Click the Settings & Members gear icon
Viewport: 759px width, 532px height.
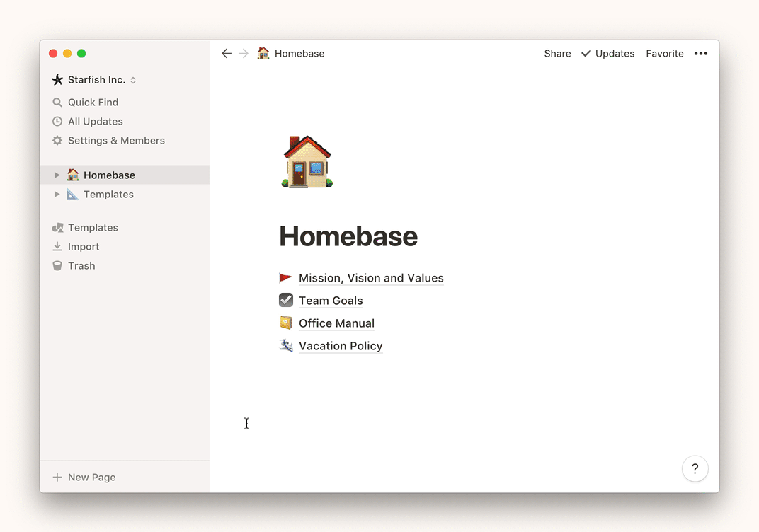click(x=57, y=141)
